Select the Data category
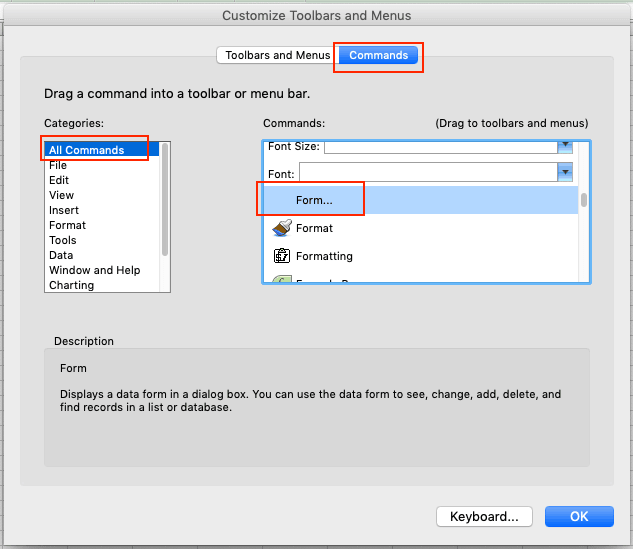Screen dimensions: 633x549 [61, 255]
